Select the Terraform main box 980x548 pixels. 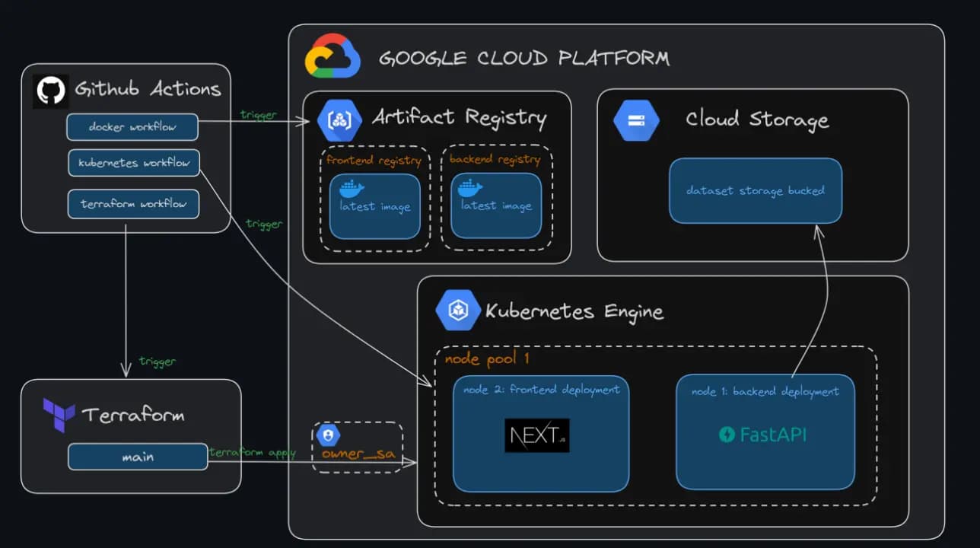(138, 457)
